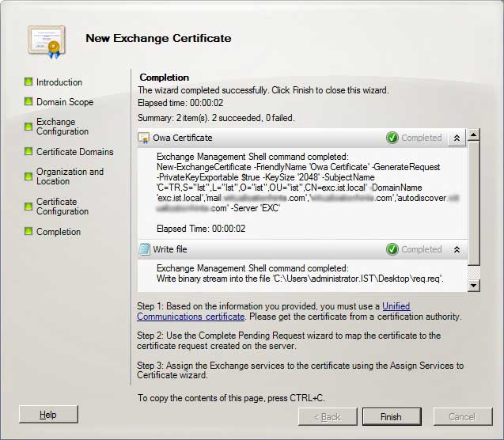
Task: Click the Write file document icon
Action: pyautogui.click(x=144, y=249)
